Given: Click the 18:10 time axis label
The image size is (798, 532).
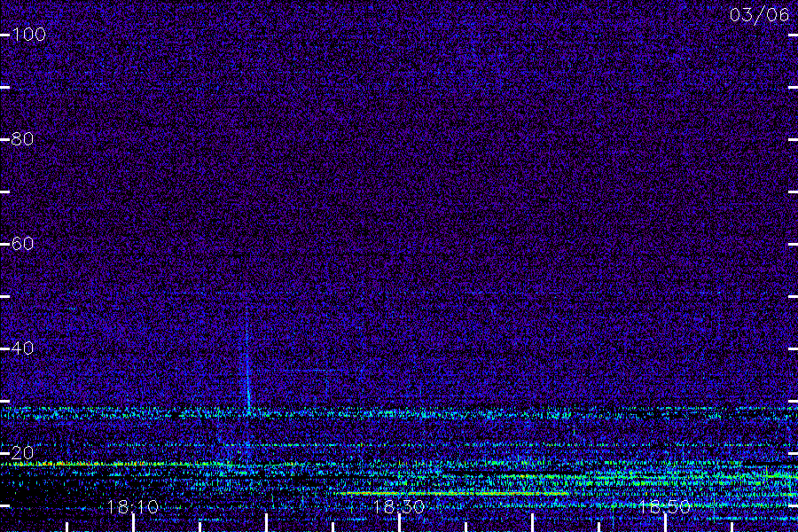Looking at the screenshot, I should click(x=133, y=506).
